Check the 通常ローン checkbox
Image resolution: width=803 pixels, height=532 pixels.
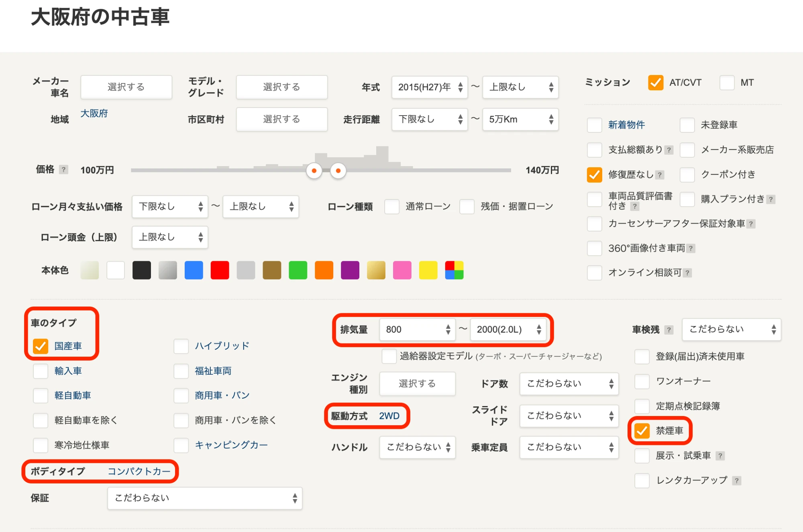(391, 207)
